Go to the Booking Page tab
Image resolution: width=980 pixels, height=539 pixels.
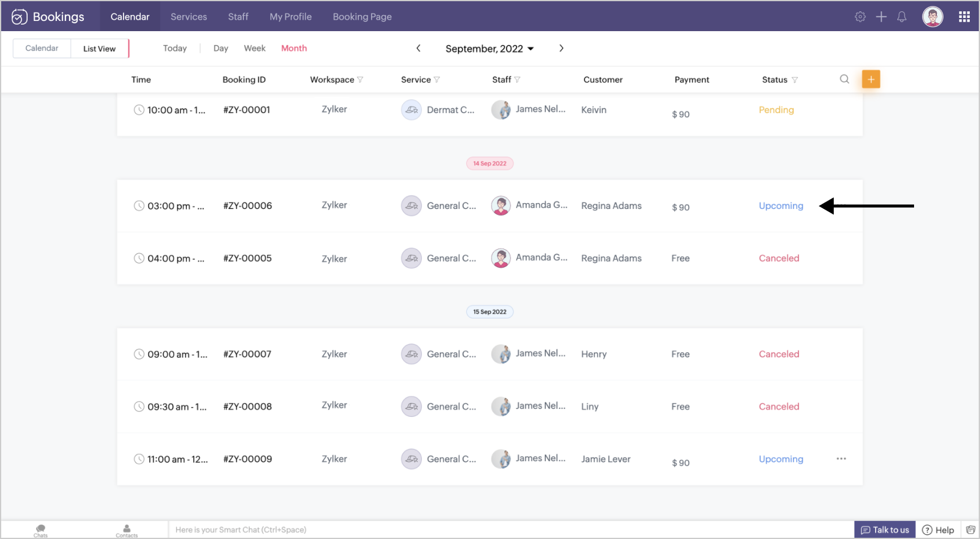pos(362,17)
